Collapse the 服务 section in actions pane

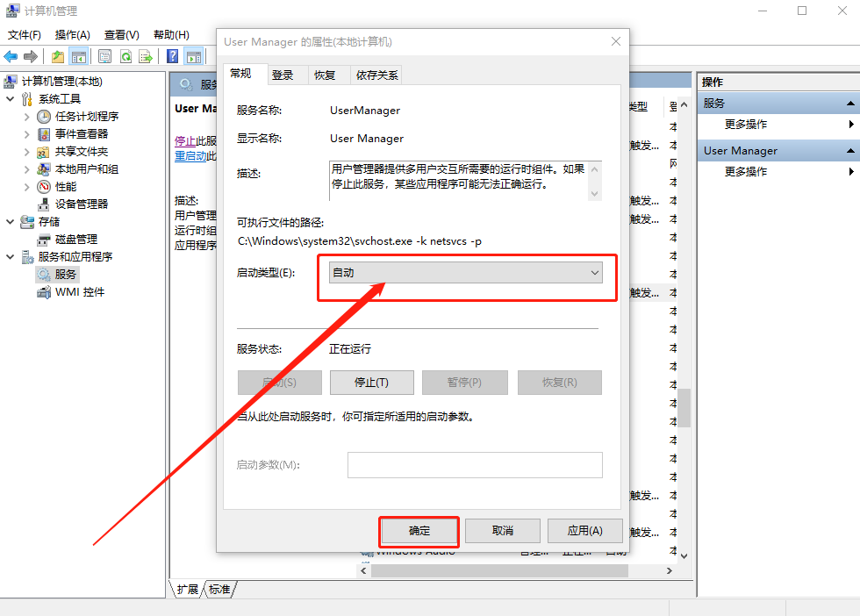(x=850, y=104)
